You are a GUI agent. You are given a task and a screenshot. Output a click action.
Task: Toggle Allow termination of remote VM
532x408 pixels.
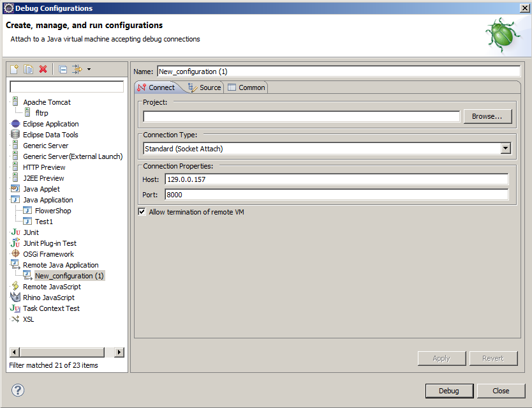coord(142,212)
